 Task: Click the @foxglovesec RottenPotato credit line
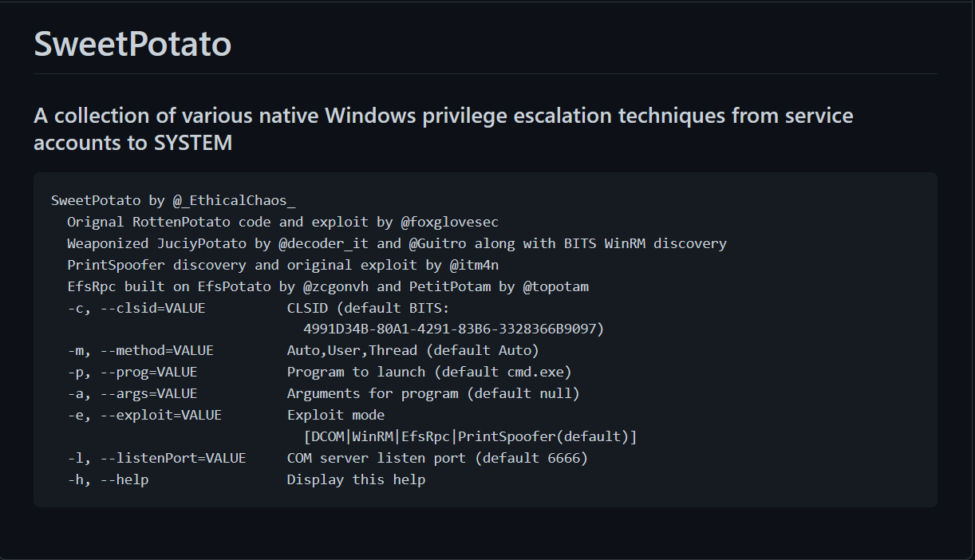coord(282,222)
